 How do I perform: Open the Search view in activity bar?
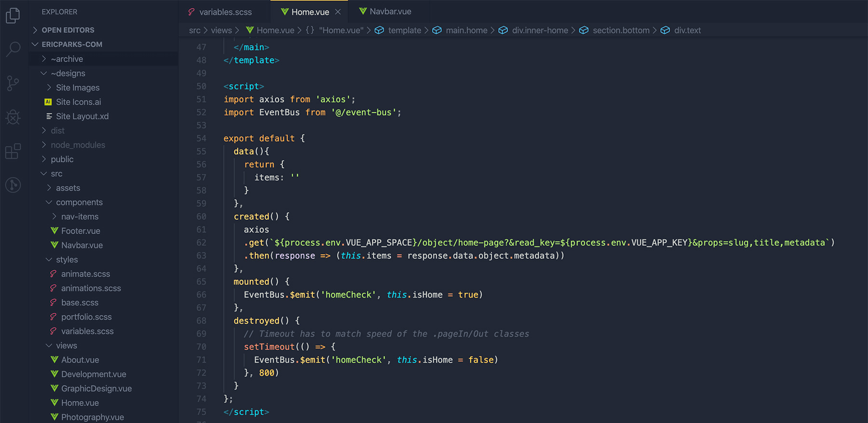click(13, 49)
